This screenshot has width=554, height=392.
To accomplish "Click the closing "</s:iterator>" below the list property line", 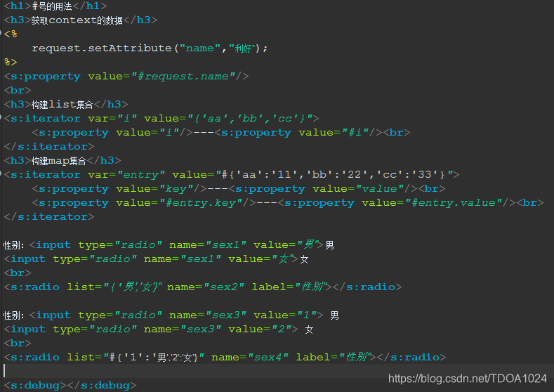I will pos(49,146).
